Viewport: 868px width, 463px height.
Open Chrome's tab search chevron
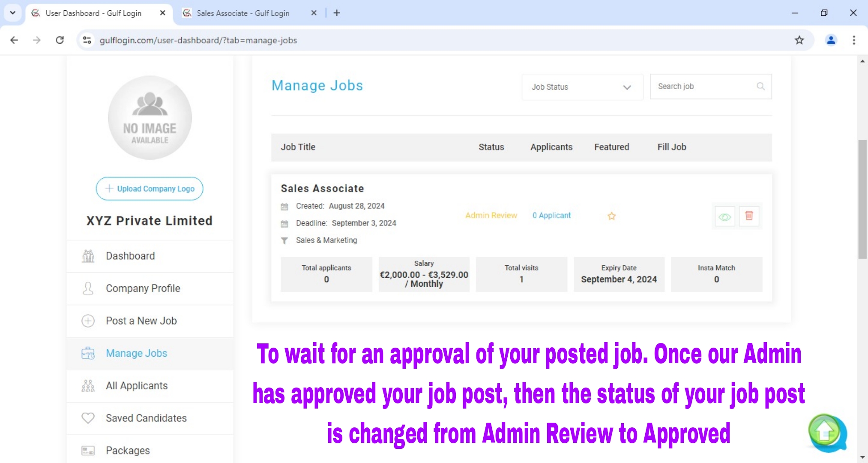point(12,13)
